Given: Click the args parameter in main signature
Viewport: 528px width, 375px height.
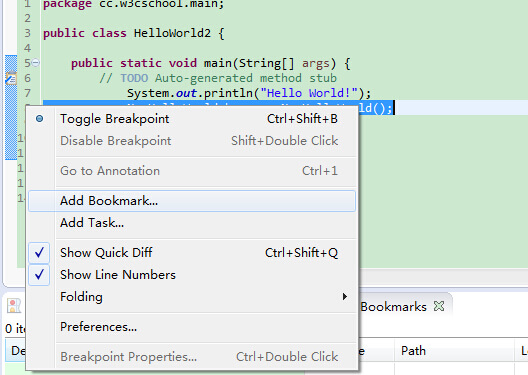Looking at the screenshot, I should pos(316,63).
